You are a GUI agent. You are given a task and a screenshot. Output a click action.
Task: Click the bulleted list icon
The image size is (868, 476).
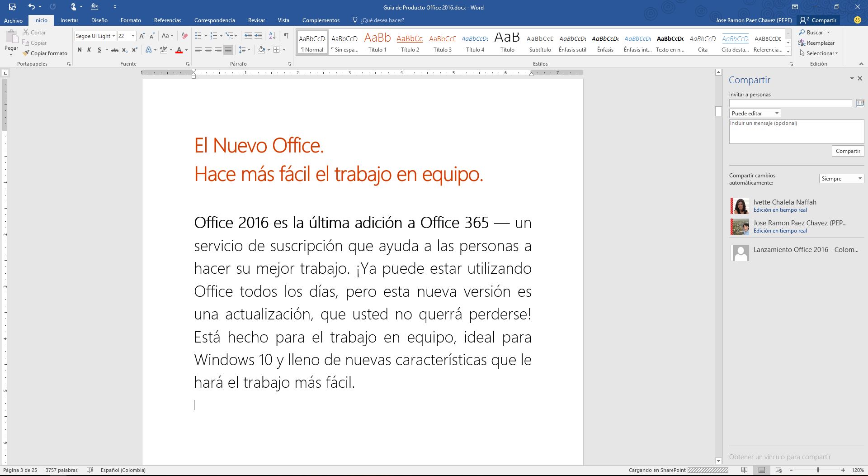coord(198,36)
